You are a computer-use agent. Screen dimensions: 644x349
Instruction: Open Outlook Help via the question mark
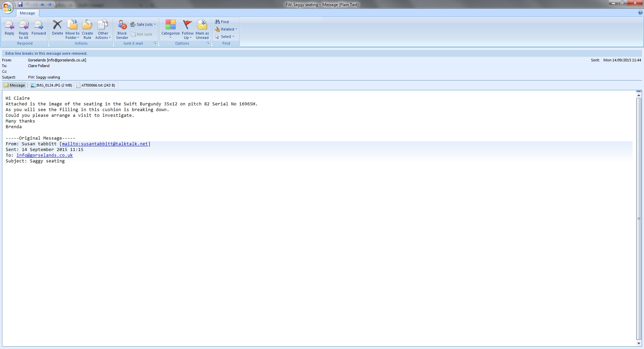(640, 13)
